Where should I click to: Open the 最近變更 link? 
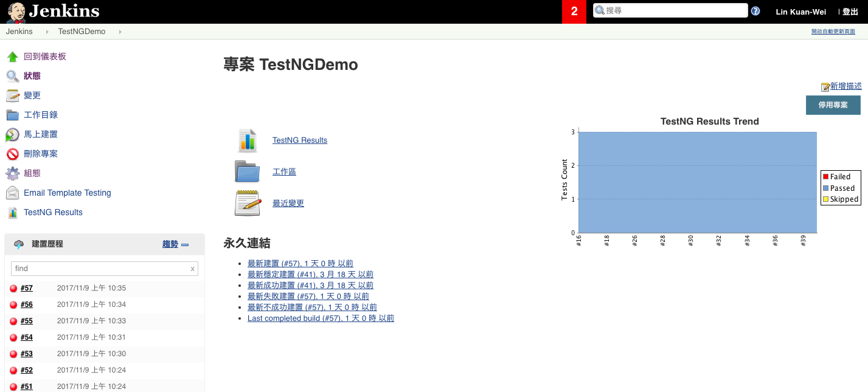(x=288, y=203)
